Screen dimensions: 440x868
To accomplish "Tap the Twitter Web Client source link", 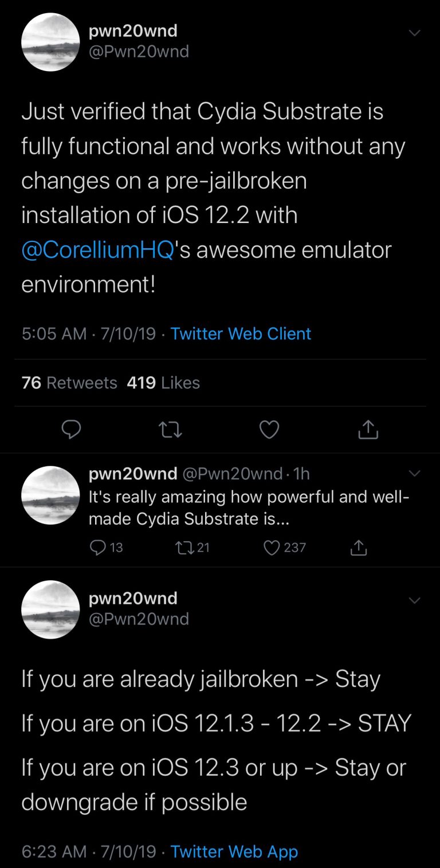I will pos(241,334).
